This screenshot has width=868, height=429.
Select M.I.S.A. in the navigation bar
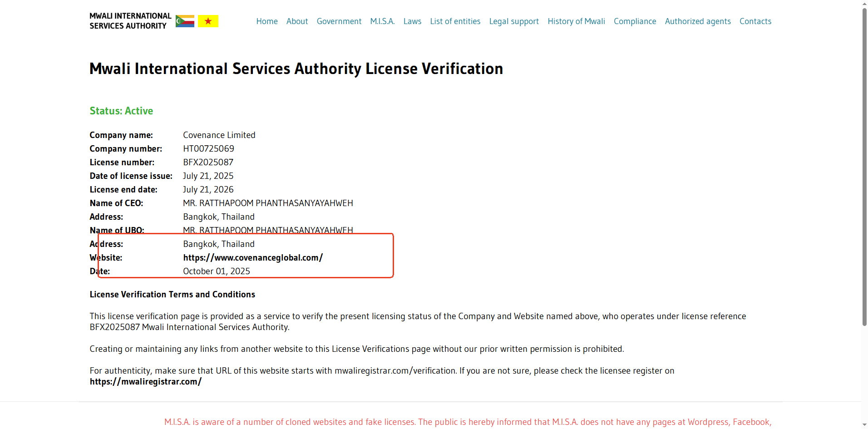(382, 21)
